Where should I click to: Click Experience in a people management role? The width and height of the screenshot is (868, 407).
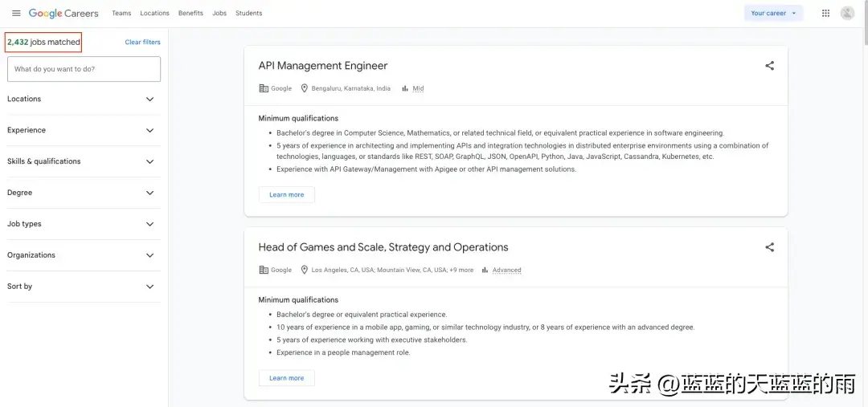pyautogui.click(x=343, y=352)
